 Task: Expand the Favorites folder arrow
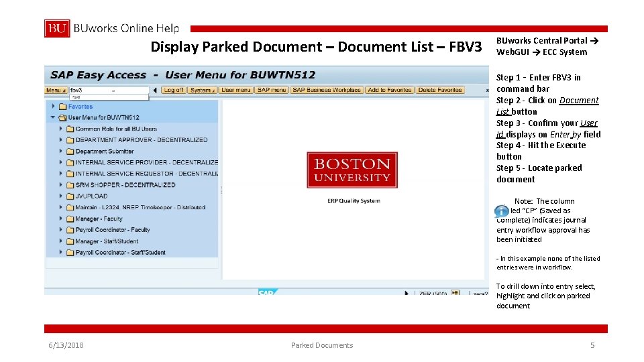53,107
